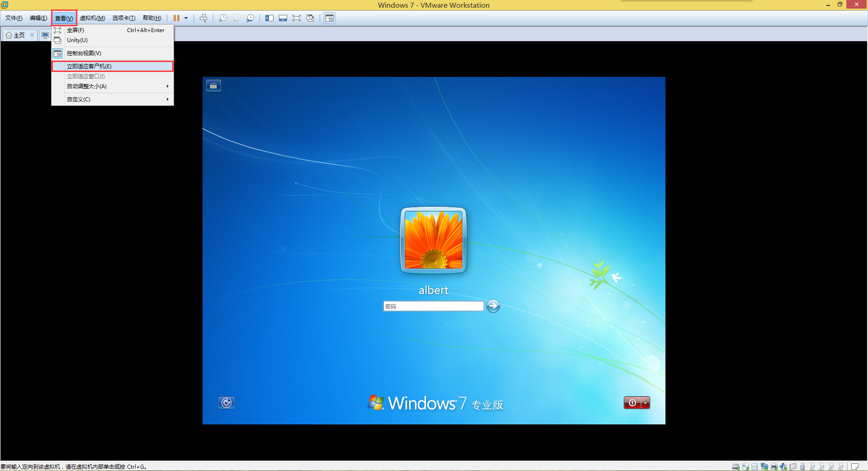The image size is (868, 471).
Task: Open the power options dropdown arrow beside pause
Action: click(x=186, y=18)
